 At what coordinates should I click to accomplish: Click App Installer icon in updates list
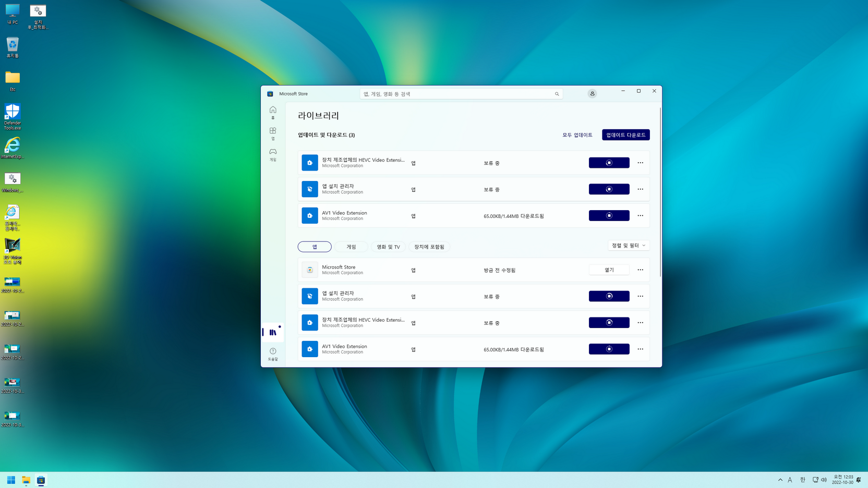[310, 189]
